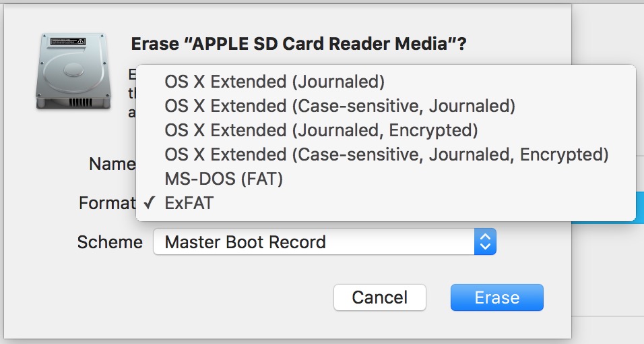Click the Name field label
The width and height of the screenshot is (644, 344).
click(112, 164)
